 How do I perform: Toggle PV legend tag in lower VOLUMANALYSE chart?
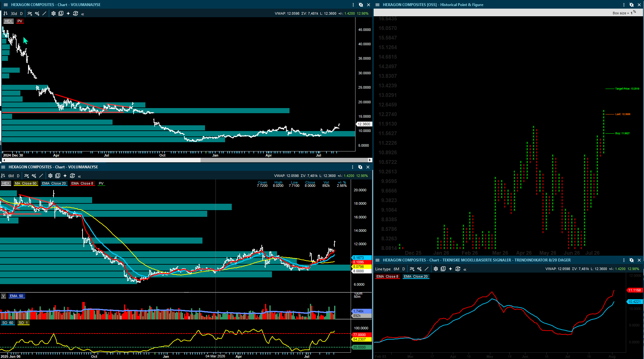tap(101, 183)
